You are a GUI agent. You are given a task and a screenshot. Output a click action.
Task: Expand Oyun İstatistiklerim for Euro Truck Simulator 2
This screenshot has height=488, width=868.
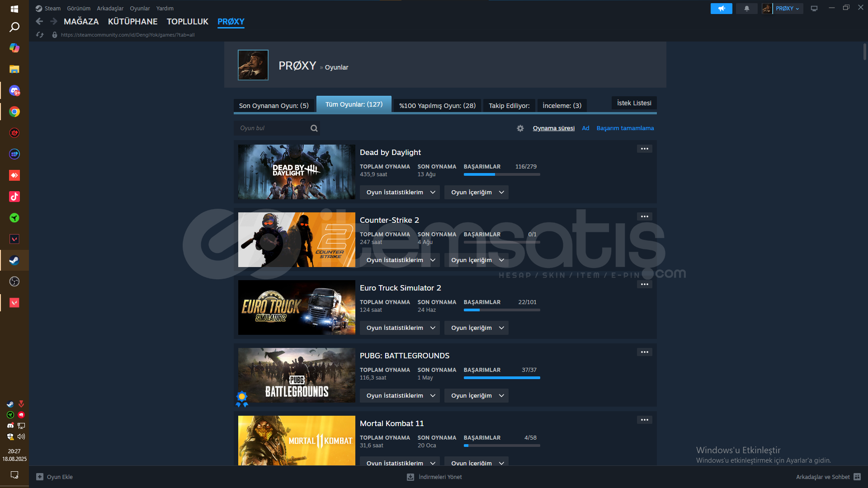(400, 328)
